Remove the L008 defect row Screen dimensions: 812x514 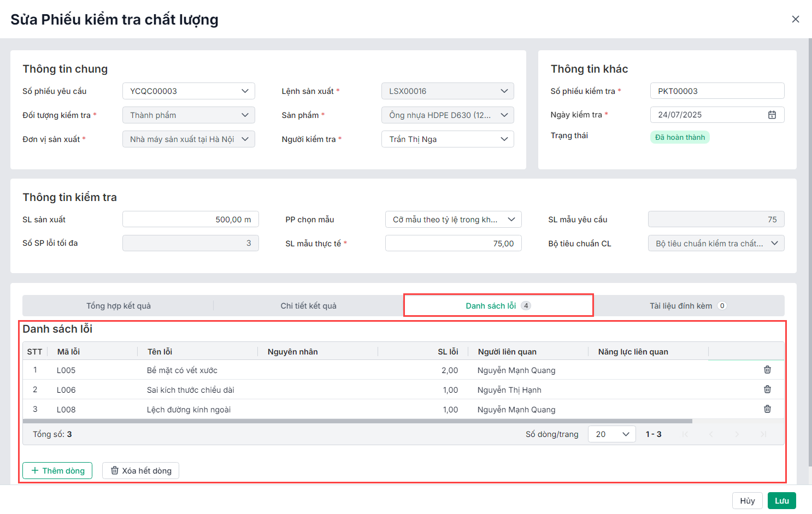click(767, 409)
